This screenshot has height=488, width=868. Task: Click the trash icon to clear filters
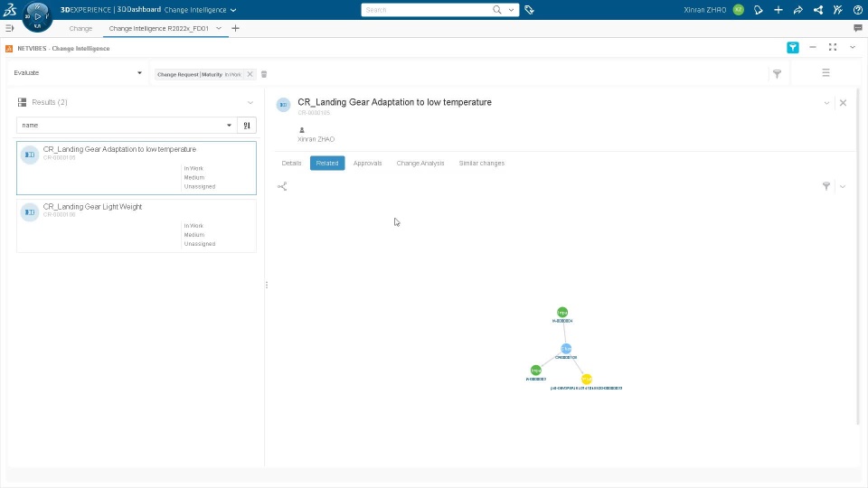point(264,74)
